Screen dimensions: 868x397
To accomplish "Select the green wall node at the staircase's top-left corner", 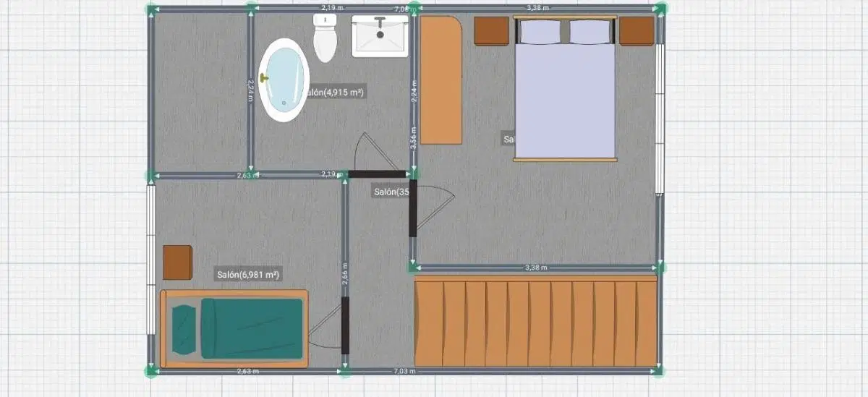I will (x=413, y=268).
